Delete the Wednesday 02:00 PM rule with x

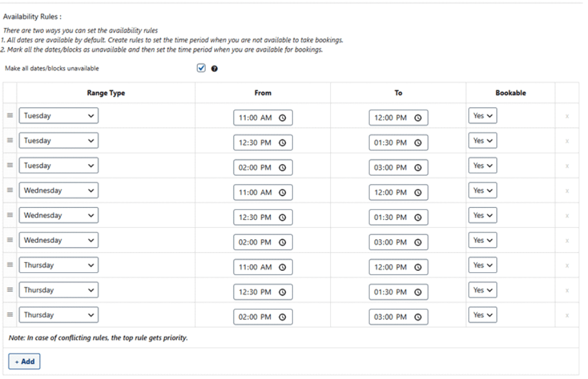click(x=567, y=241)
